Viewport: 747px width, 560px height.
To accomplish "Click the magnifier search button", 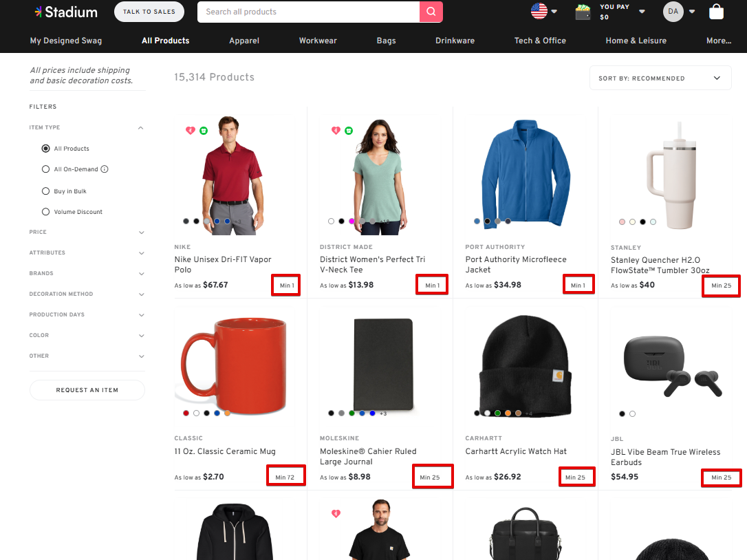I will pyautogui.click(x=431, y=12).
